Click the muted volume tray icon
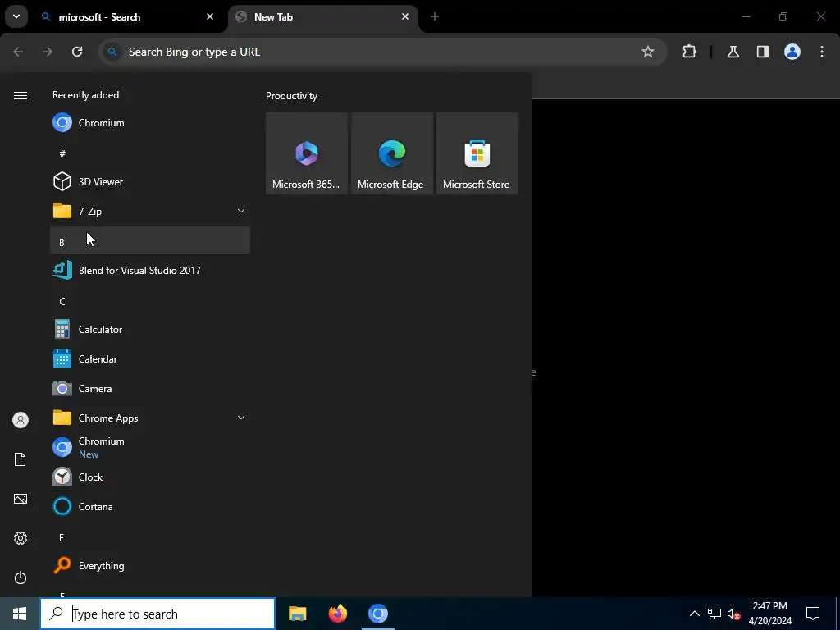840x630 pixels. [734, 614]
